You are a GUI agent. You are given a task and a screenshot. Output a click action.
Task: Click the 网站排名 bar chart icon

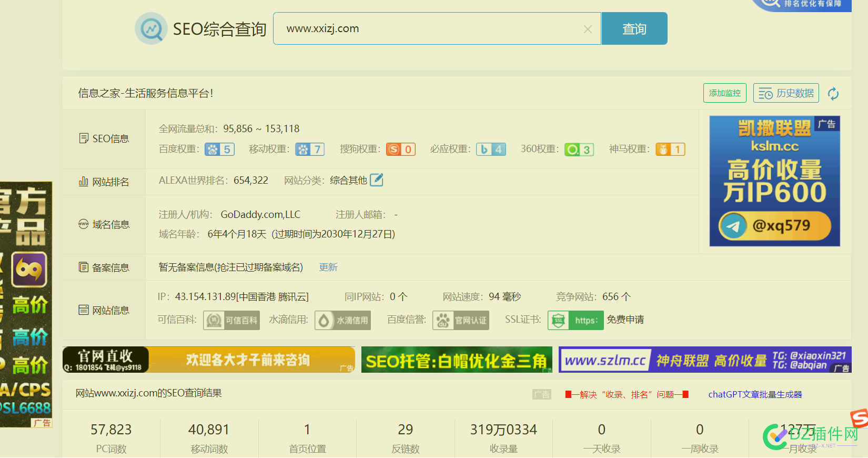83,182
